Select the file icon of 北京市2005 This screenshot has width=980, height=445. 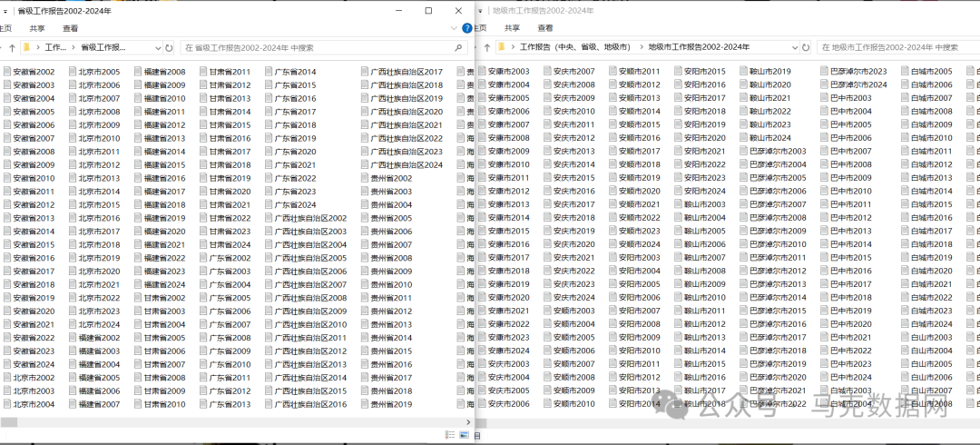coord(73,72)
